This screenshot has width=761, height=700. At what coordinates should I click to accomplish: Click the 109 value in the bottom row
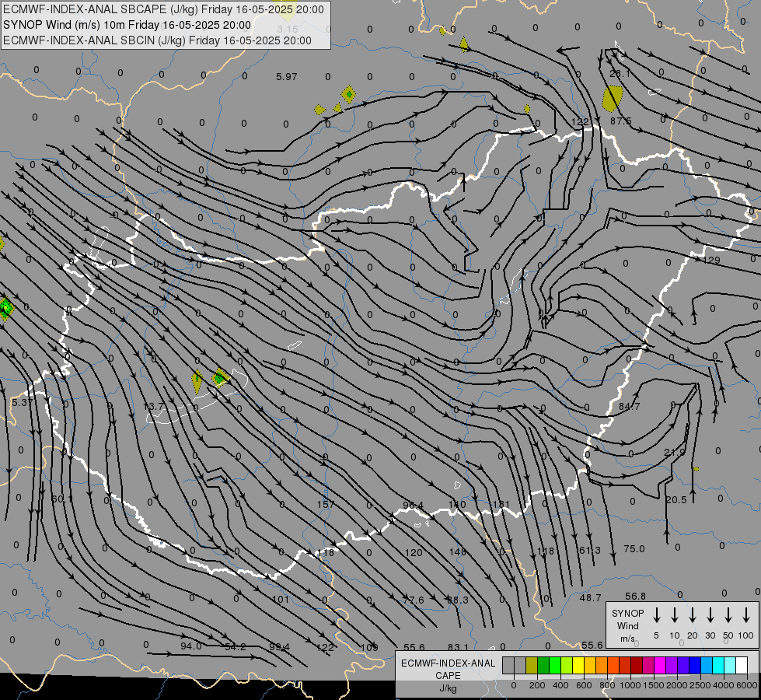click(369, 647)
